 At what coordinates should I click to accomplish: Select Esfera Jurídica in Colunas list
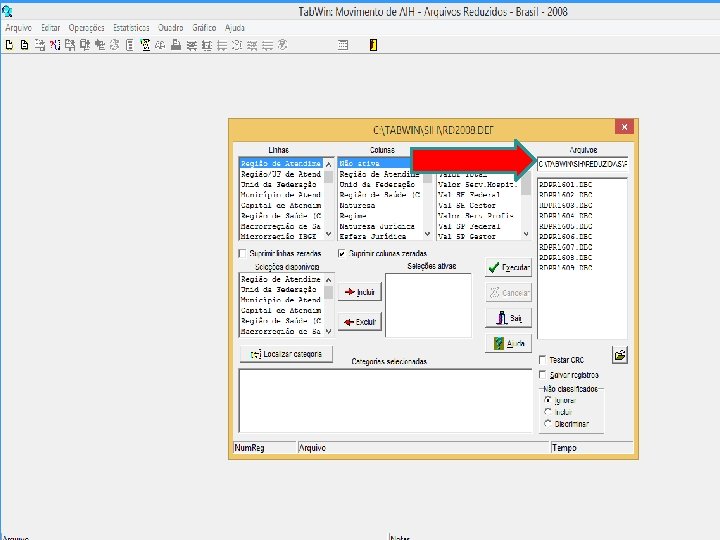coord(380,236)
